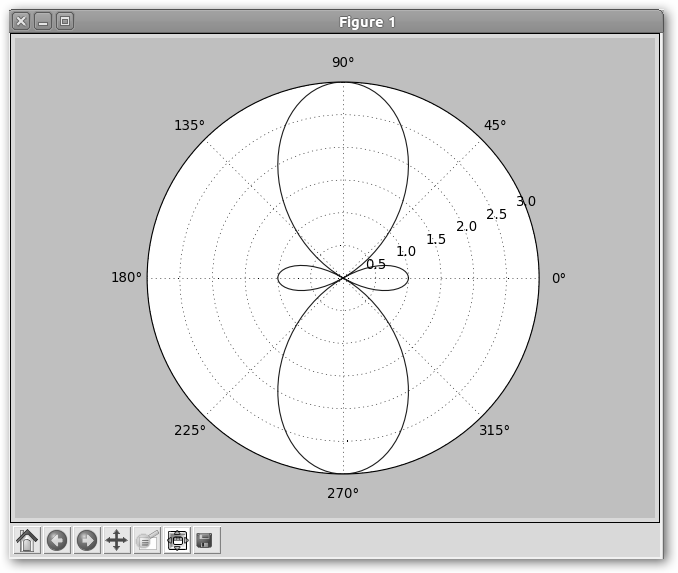Viewport: 678px width, 573px height.
Task: Click the 180° angle label
Action: click(127, 278)
